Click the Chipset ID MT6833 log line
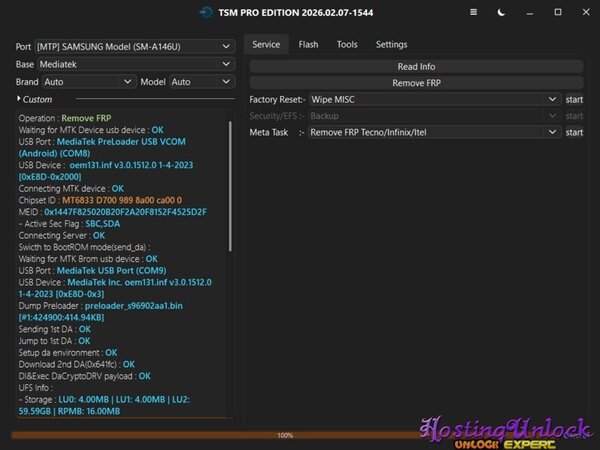This screenshot has width=600, height=450. click(100, 200)
